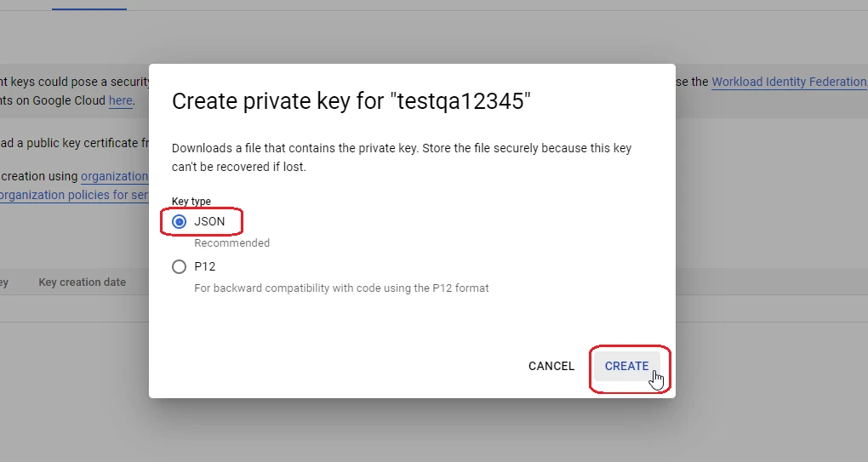Click the CREATE button in the dialog
868x462 pixels.
coord(626,366)
